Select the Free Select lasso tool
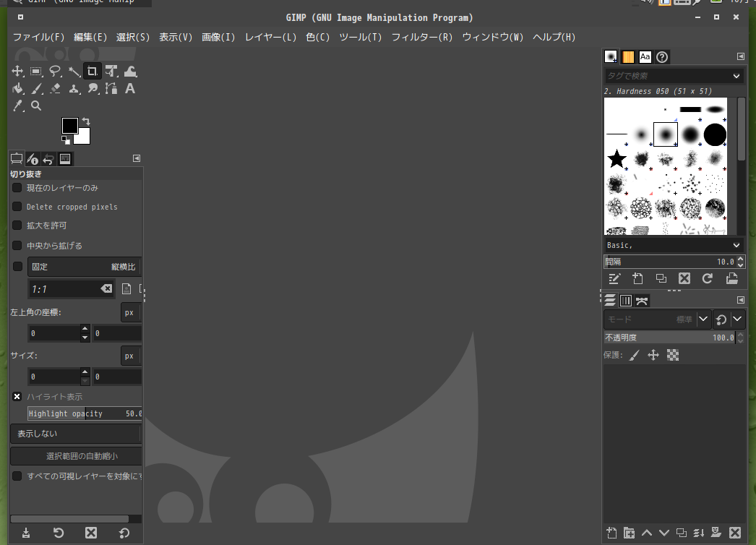Viewport: 756px width, 545px height. click(x=55, y=72)
